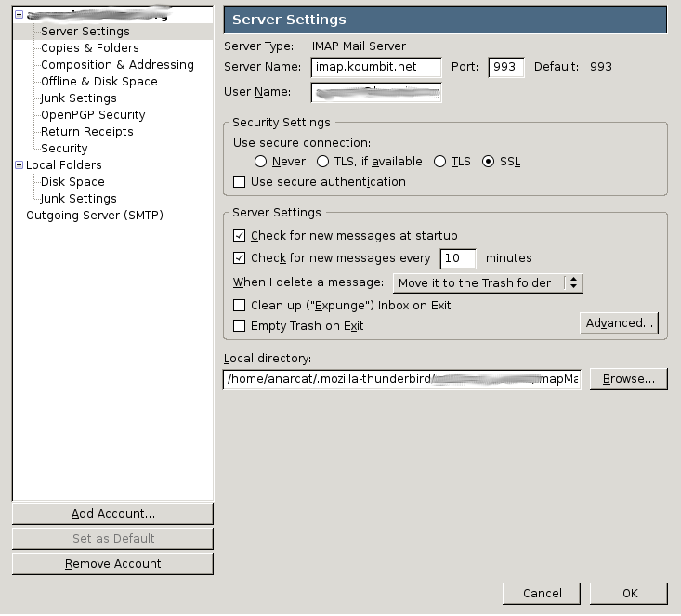Open the delete message action dropdown
The height and width of the screenshot is (616, 681).
(x=488, y=282)
